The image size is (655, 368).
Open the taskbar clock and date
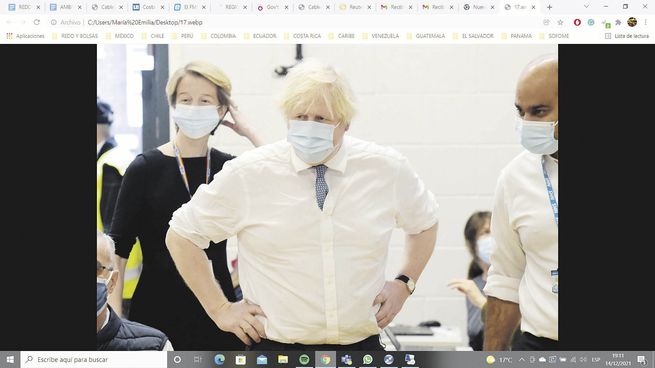click(618, 359)
